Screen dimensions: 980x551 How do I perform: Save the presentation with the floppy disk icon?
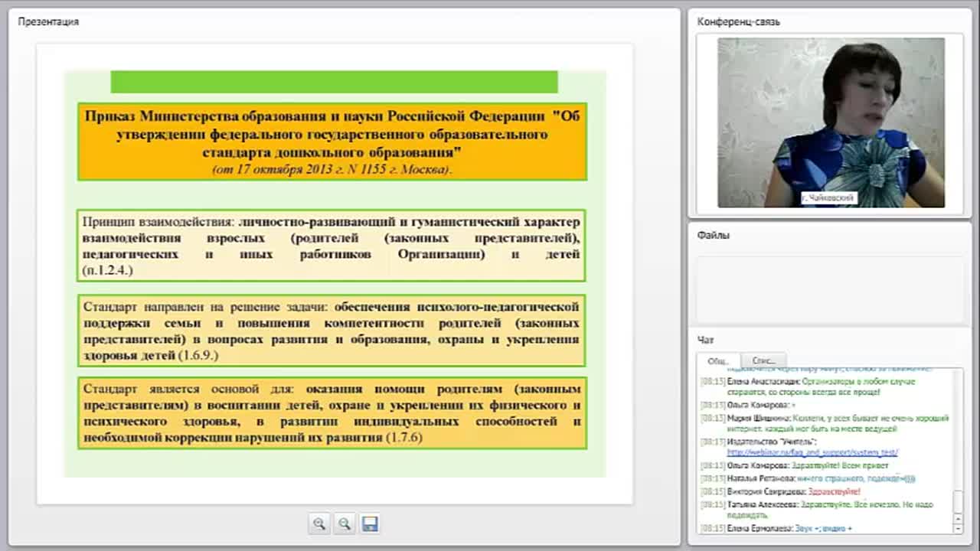pyautogui.click(x=370, y=523)
